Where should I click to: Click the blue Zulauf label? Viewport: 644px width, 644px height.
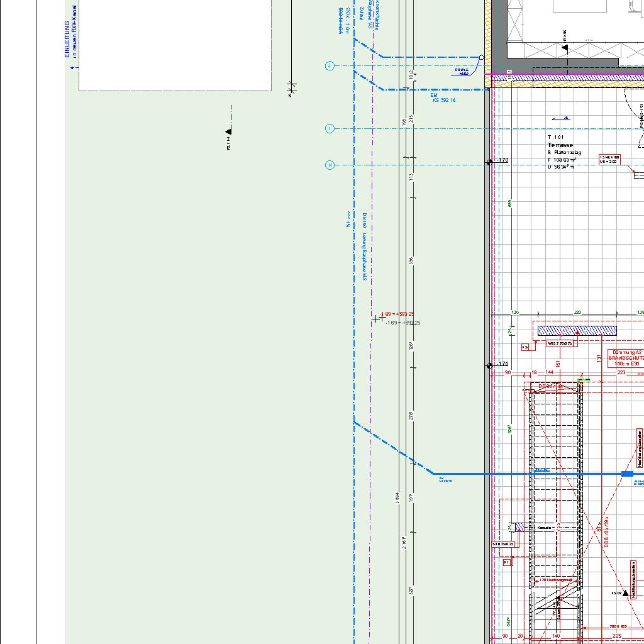362,13
